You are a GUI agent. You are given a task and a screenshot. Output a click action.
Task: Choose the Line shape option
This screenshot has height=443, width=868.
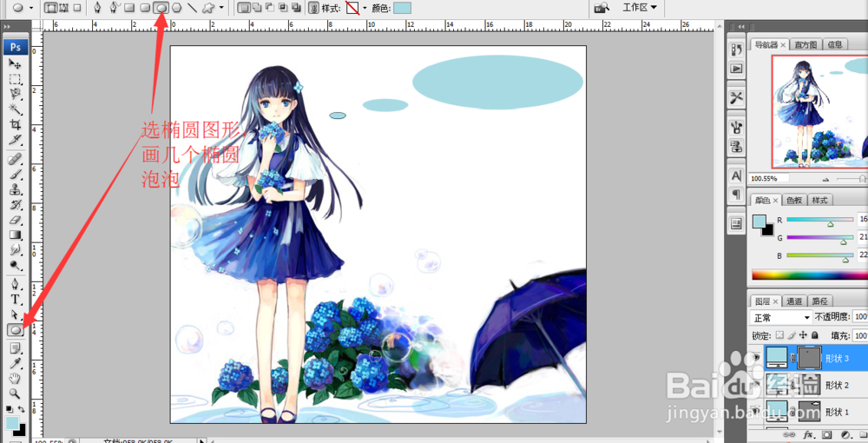(192, 8)
